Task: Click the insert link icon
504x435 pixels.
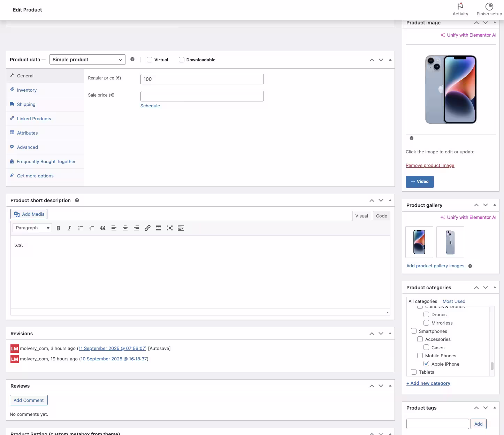Action: click(x=147, y=228)
